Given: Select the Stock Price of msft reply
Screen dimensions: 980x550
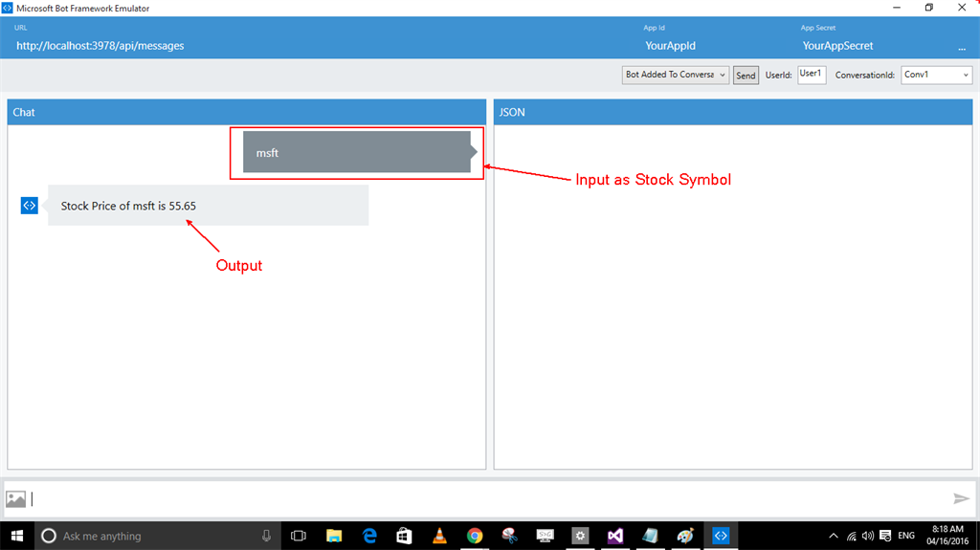Looking at the screenshot, I should click(x=208, y=205).
